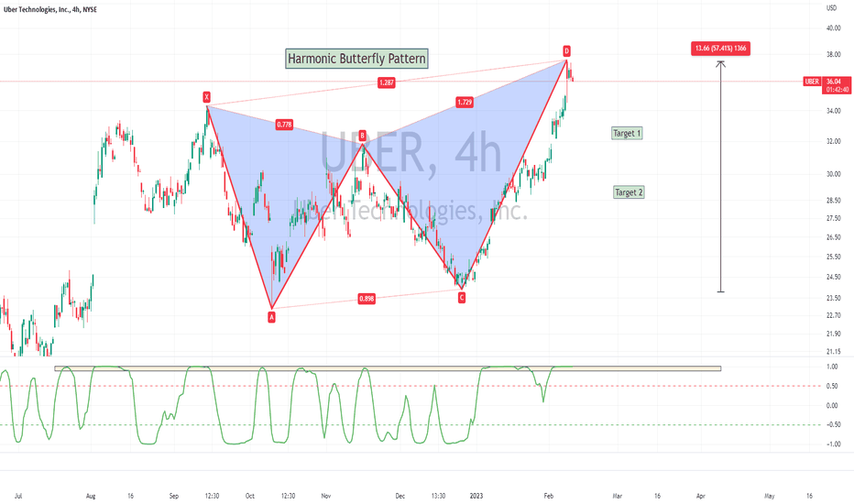Click the Uber Technologies, Inc. chart title

click(x=50, y=9)
